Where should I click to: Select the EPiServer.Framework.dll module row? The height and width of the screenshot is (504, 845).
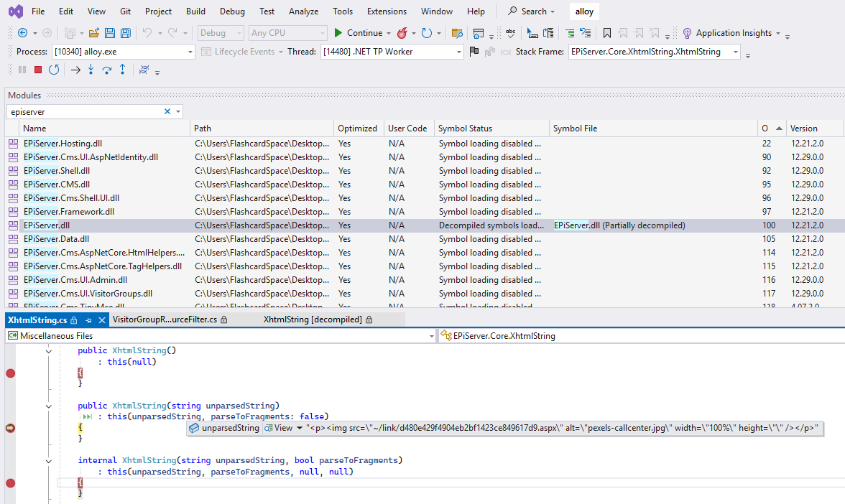425,212
